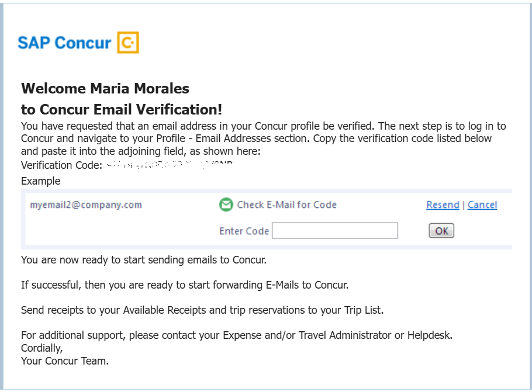Click the Cancel link
This screenshot has height=392, width=532.
click(x=482, y=205)
